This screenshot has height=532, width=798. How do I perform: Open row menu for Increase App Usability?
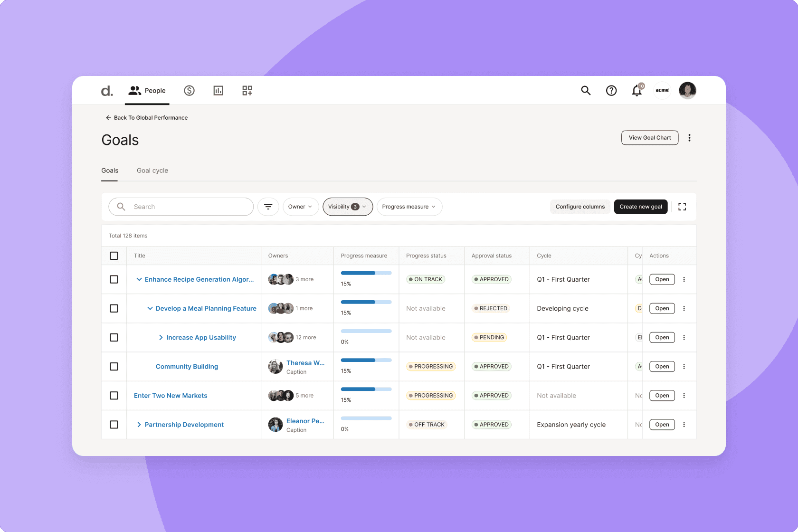684,337
